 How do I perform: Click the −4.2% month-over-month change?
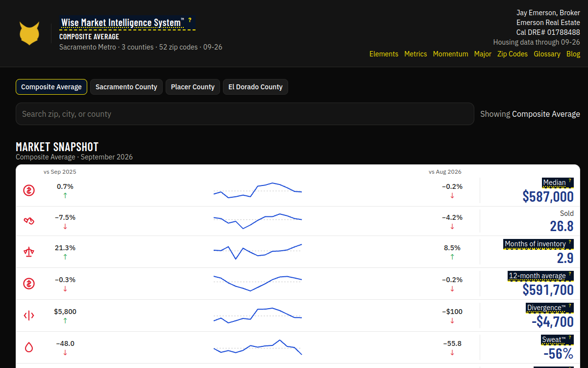(452, 217)
